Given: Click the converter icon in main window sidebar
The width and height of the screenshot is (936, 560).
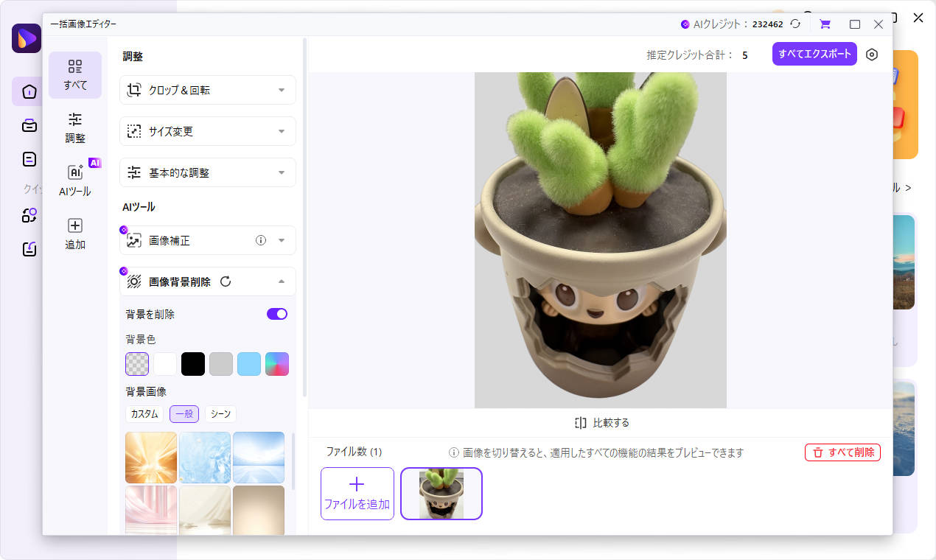Looking at the screenshot, I should tap(29, 215).
